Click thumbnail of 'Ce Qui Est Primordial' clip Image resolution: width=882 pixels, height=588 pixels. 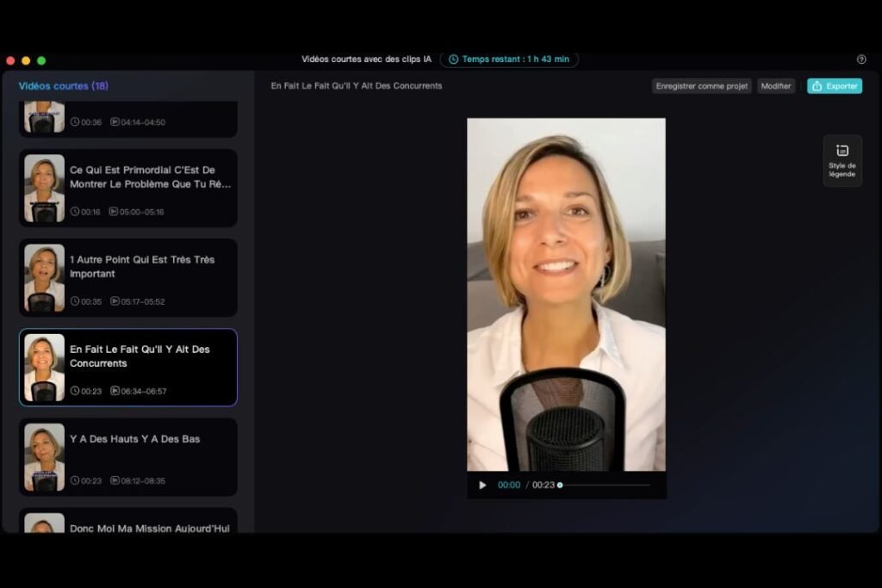[x=45, y=189]
